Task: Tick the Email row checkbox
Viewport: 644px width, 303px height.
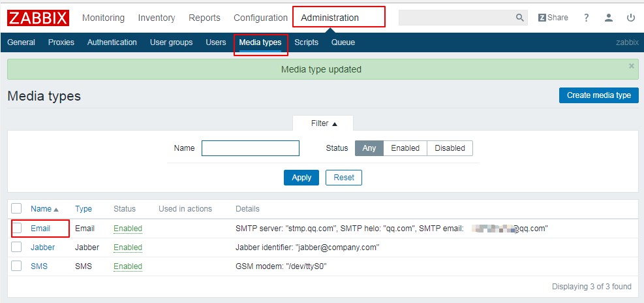Action: click(x=17, y=228)
